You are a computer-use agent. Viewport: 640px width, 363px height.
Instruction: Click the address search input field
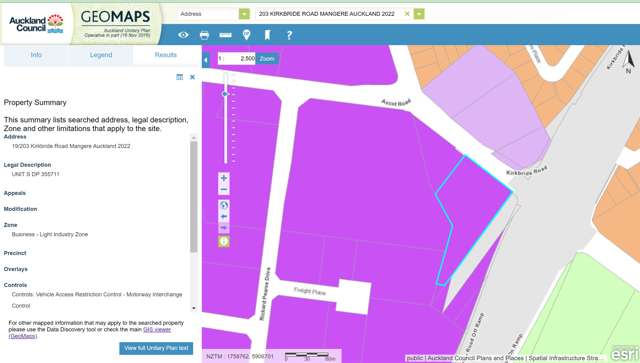[x=329, y=14]
